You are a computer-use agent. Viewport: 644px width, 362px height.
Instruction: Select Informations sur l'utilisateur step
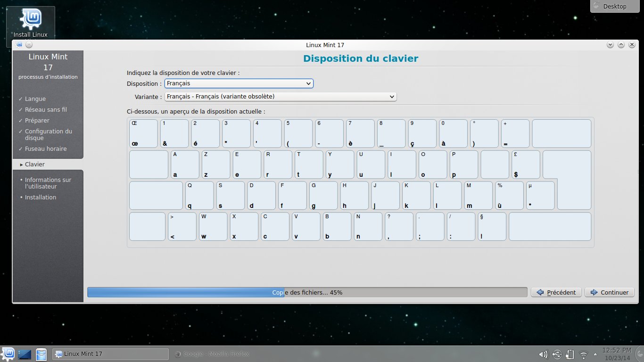pos(48,183)
